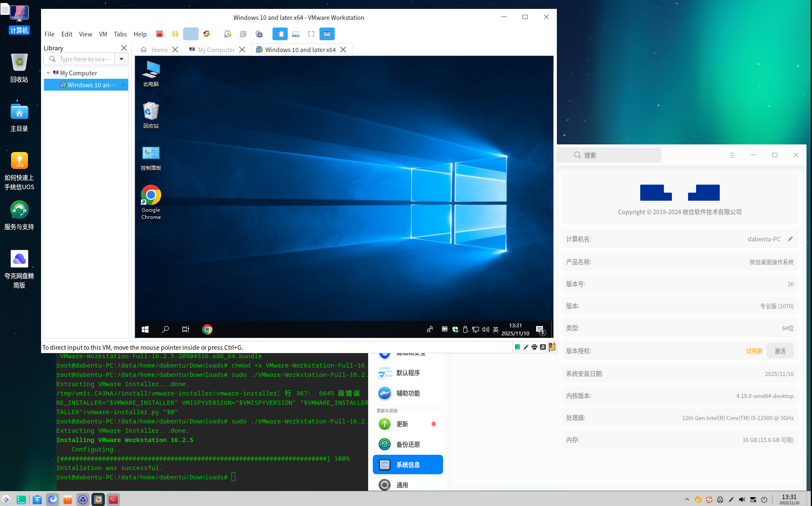Click the sound card icon in the VMware status bar
812x506 pixels.
pos(543,347)
